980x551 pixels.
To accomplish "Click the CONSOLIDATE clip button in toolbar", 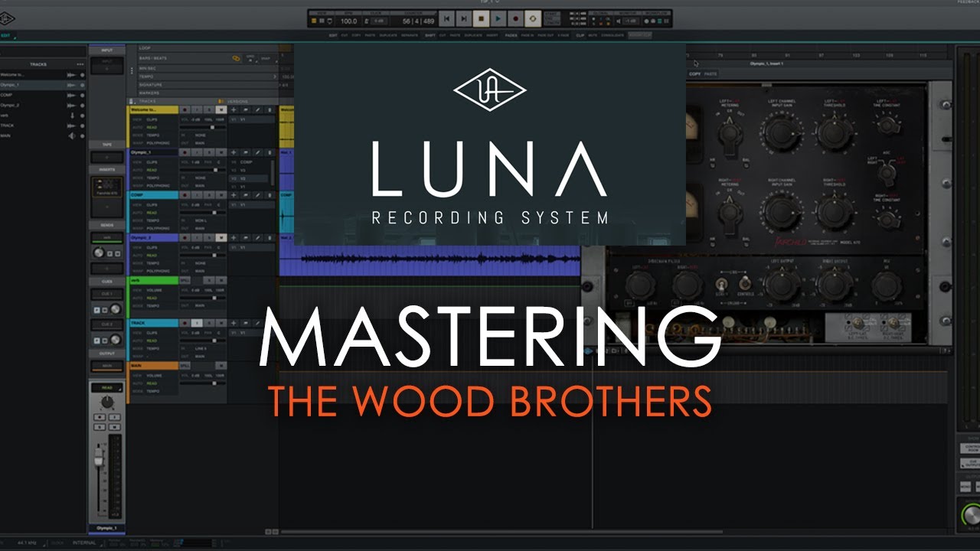I will coord(612,35).
